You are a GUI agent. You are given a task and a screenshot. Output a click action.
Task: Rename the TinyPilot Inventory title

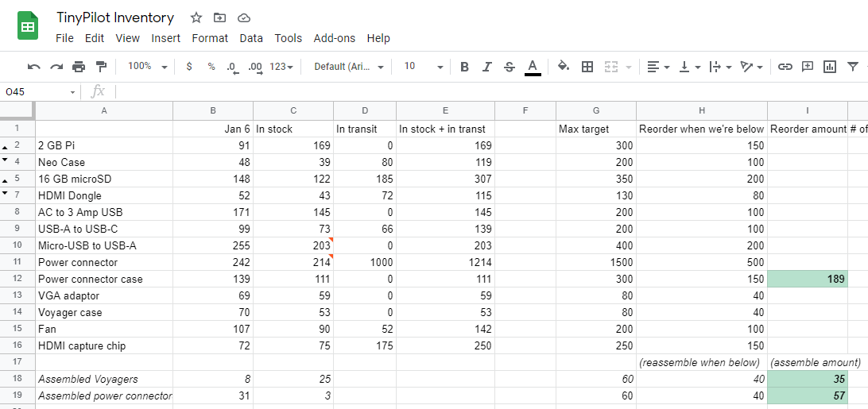point(115,17)
